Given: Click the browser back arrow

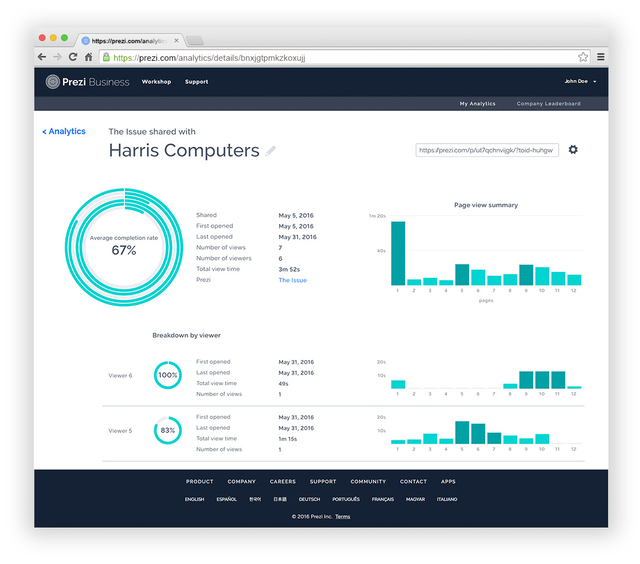Looking at the screenshot, I should click(42, 57).
